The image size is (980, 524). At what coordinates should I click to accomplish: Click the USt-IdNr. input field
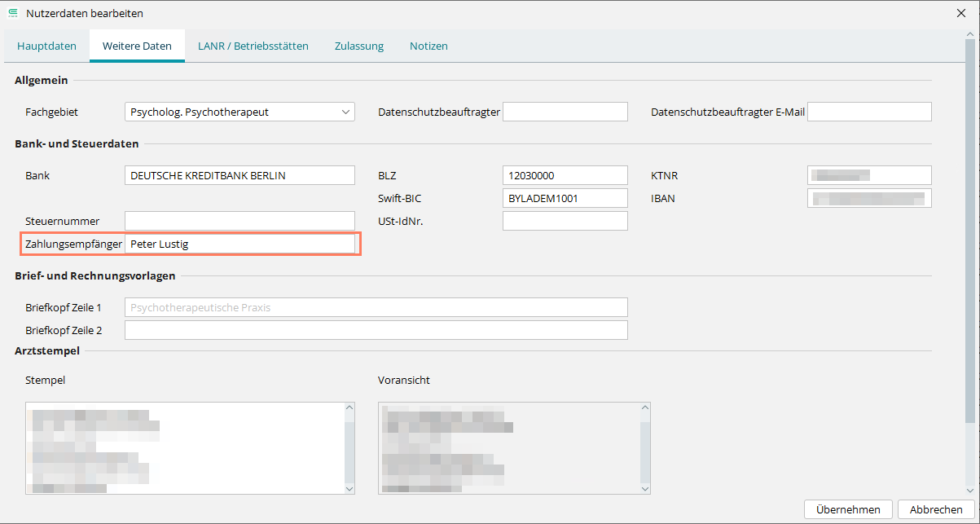click(x=565, y=221)
